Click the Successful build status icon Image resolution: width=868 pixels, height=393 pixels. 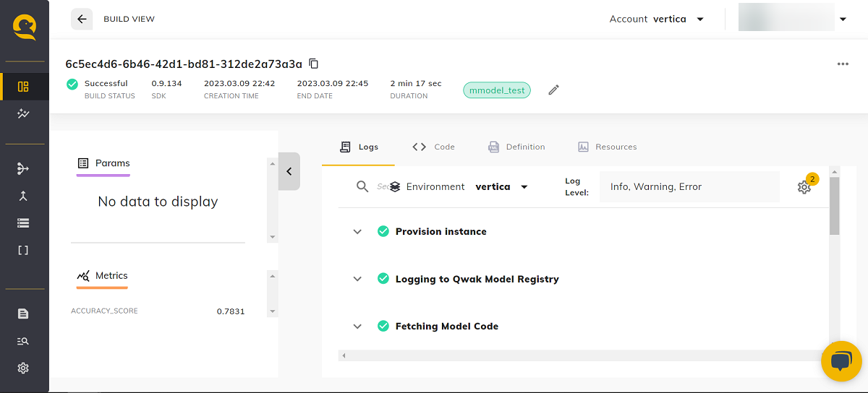click(x=72, y=84)
